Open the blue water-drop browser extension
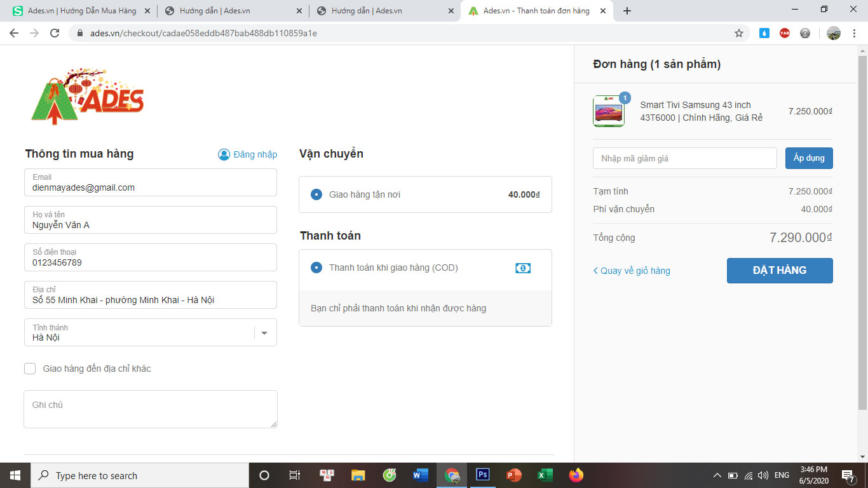Image resolution: width=868 pixels, height=488 pixels. (764, 33)
